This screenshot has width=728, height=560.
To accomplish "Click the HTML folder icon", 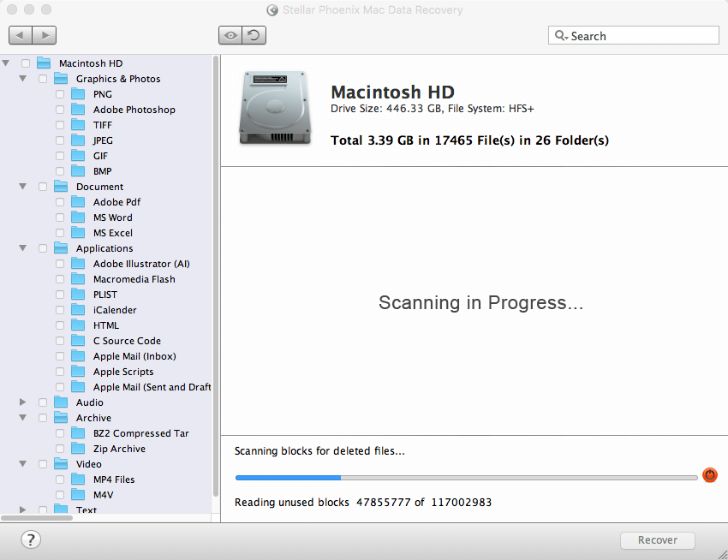I will 78,325.
